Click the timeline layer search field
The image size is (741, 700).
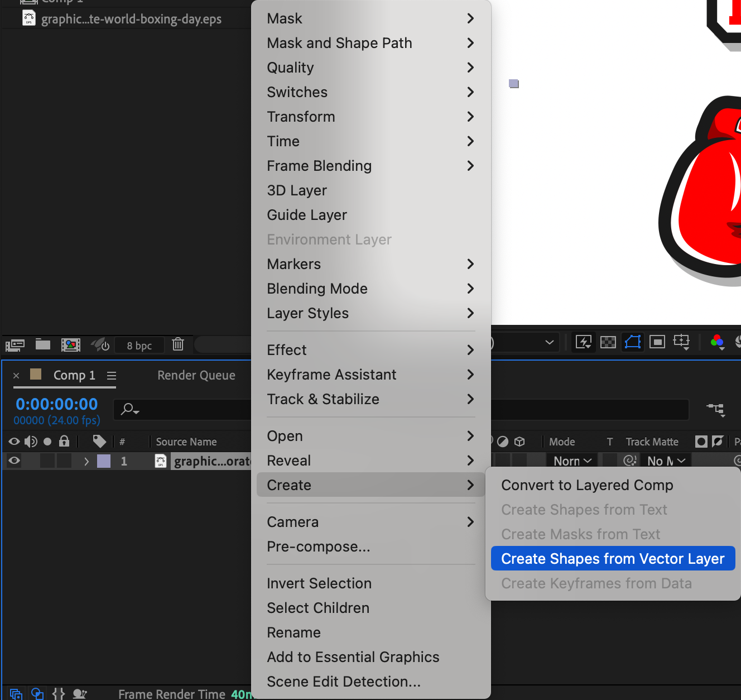[184, 410]
